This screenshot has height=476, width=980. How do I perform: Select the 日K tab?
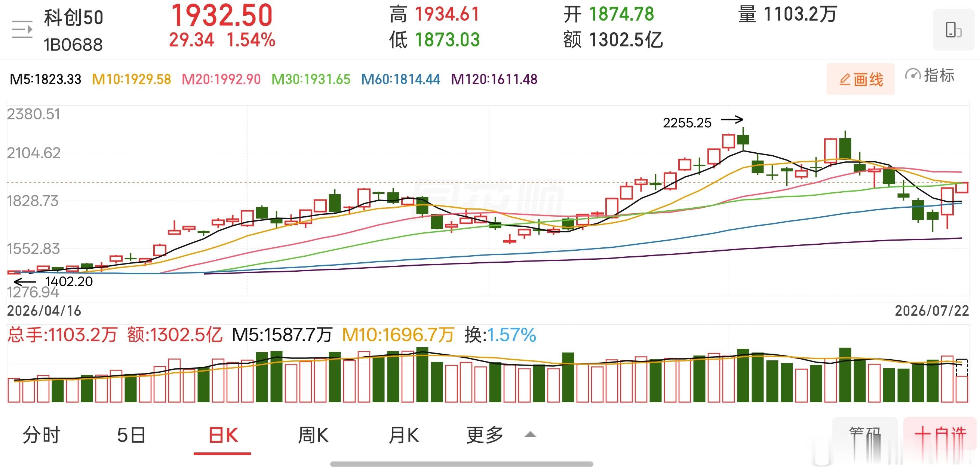tap(223, 435)
